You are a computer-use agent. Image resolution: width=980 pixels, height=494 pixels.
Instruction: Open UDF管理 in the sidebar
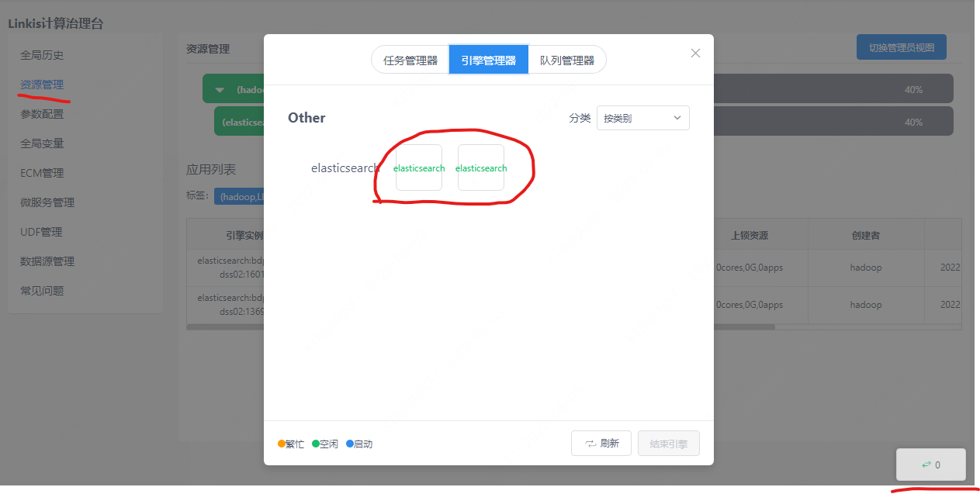tap(41, 232)
